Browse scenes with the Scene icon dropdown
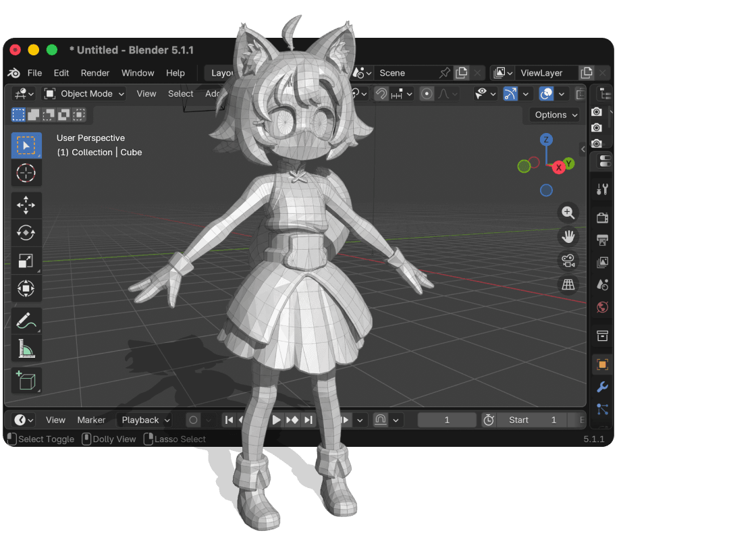The width and height of the screenshot is (756, 540). click(362, 73)
